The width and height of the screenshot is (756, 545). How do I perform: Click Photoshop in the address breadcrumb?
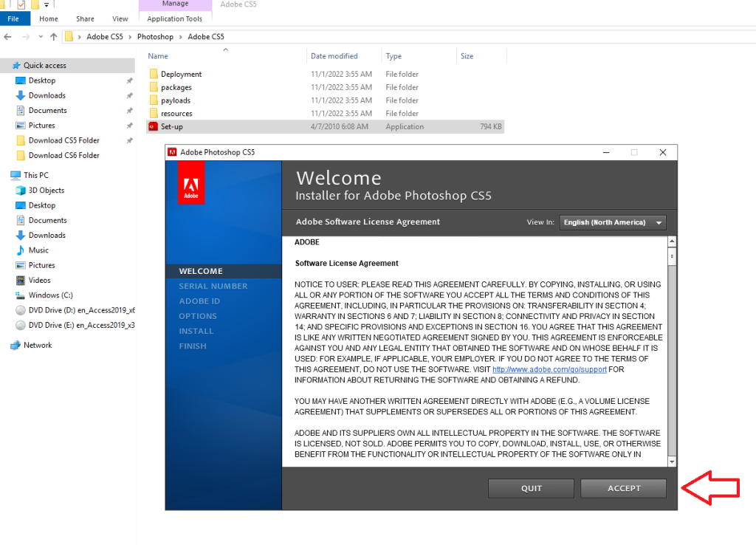(155, 37)
